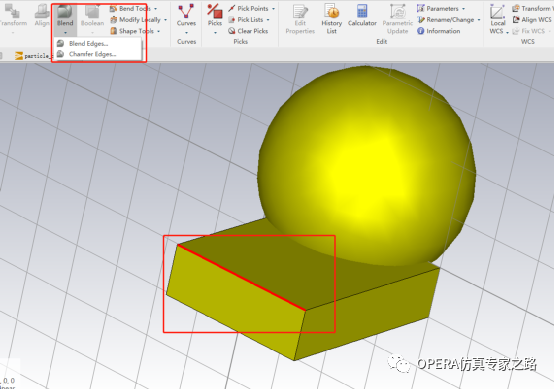Click the Align tool icon

tap(42, 16)
